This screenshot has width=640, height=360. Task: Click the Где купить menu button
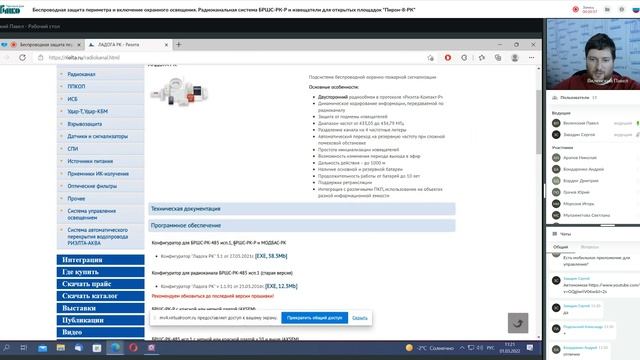click(x=100, y=272)
